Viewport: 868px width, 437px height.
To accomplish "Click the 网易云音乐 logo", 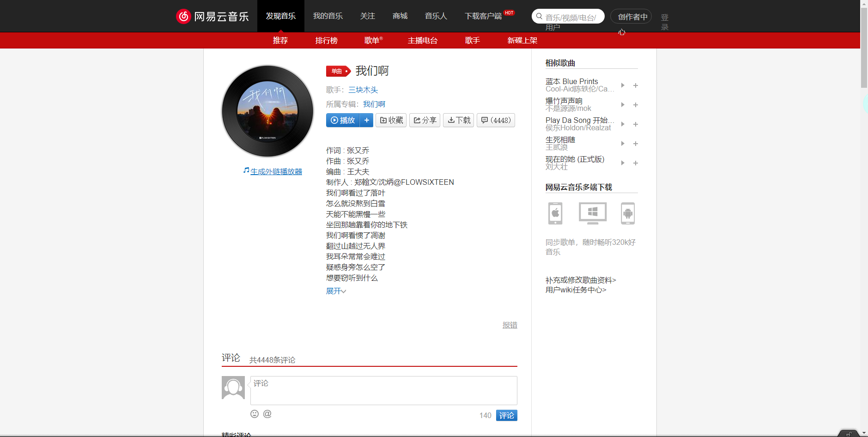I will point(212,16).
